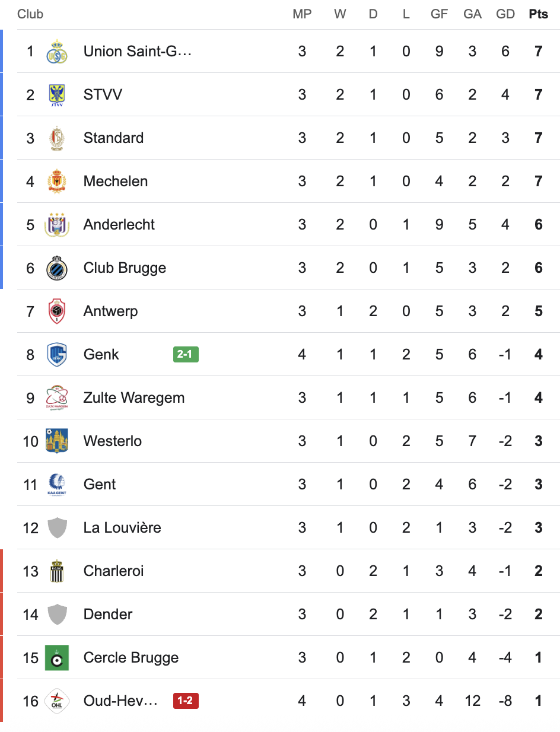Image resolution: width=560 pixels, height=732 pixels.
Task: Click the Pts column header
Action: [538, 14]
